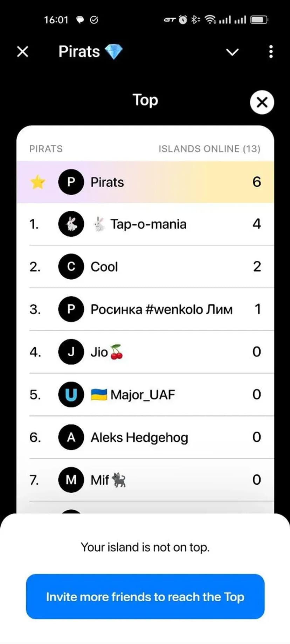This screenshot has width=290, height=644.
Task: Expand the chevron dropdown in header
Action: (x=232, y=52)
